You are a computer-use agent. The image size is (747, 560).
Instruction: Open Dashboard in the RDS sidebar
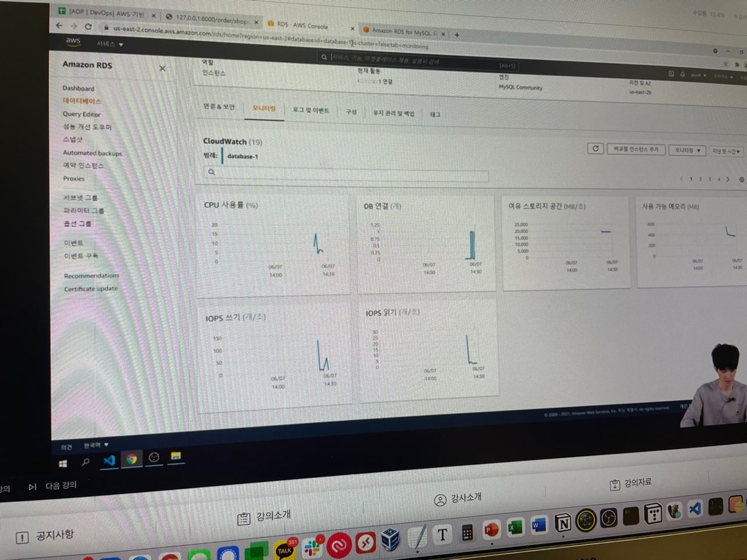pyautogui.click(x=78, y=88)
